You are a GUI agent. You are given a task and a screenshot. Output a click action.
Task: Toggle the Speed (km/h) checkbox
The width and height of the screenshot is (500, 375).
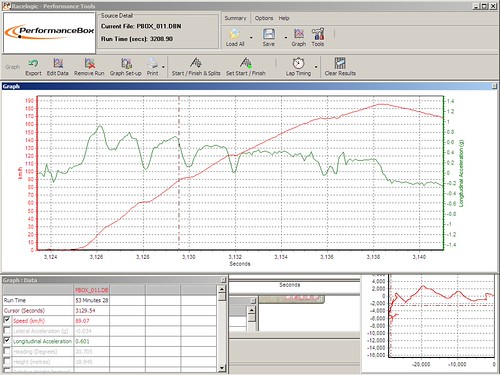[x=7, y=320]
